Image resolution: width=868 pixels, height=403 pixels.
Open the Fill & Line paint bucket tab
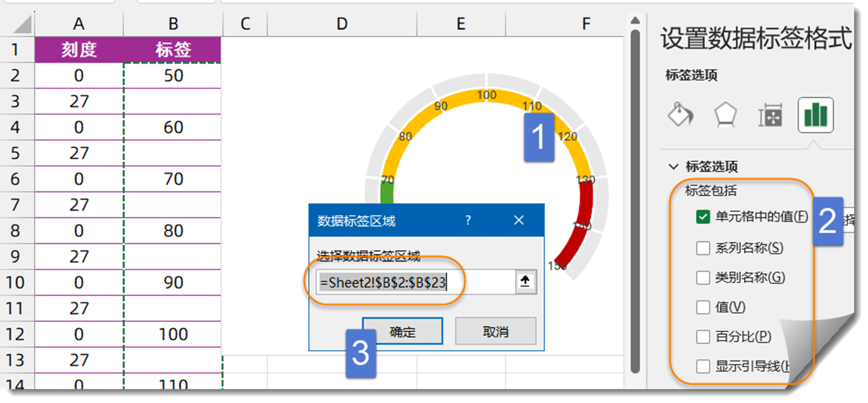coord(681,115)
